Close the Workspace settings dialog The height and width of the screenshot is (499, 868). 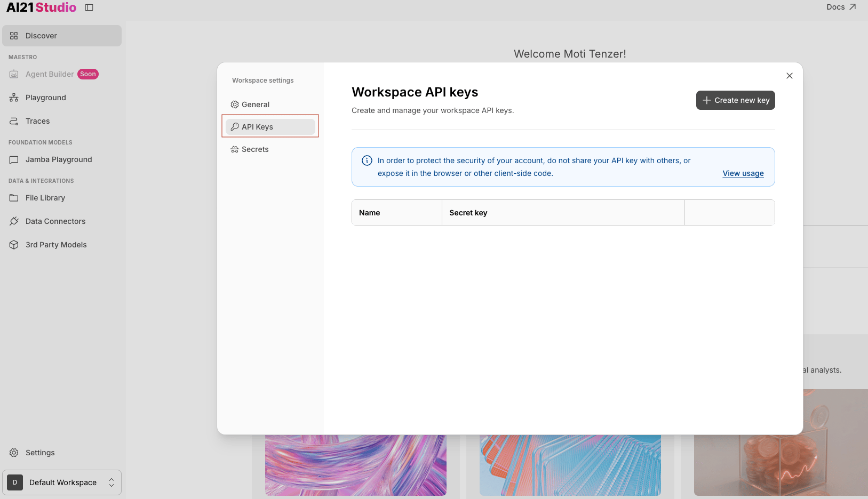click(x=790, y=76)
